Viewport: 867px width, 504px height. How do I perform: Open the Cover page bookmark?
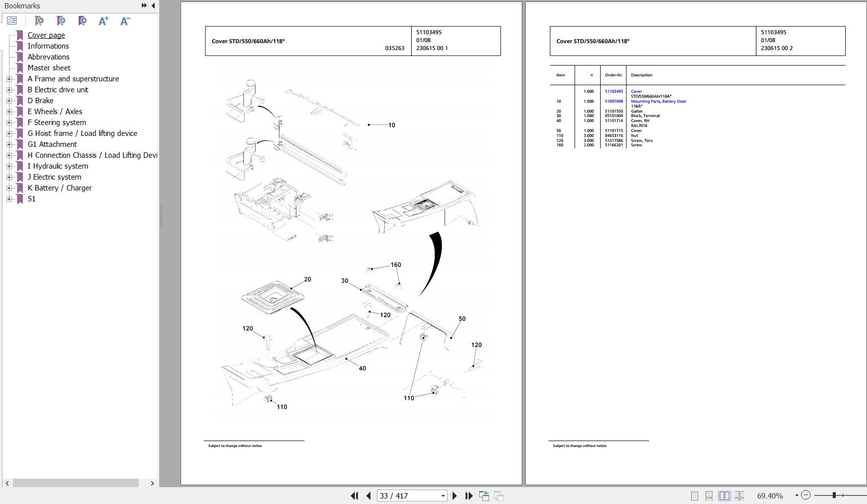[46, 35]
